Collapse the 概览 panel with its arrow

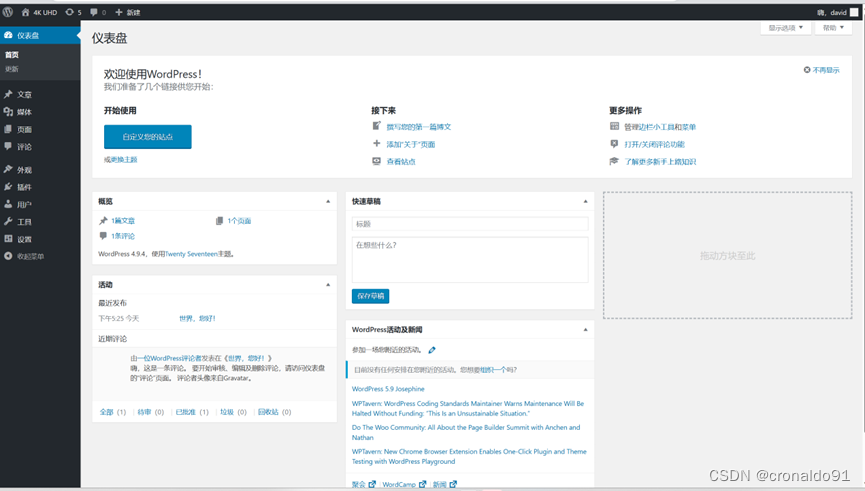pyautogui.click(x=328, y=201)
